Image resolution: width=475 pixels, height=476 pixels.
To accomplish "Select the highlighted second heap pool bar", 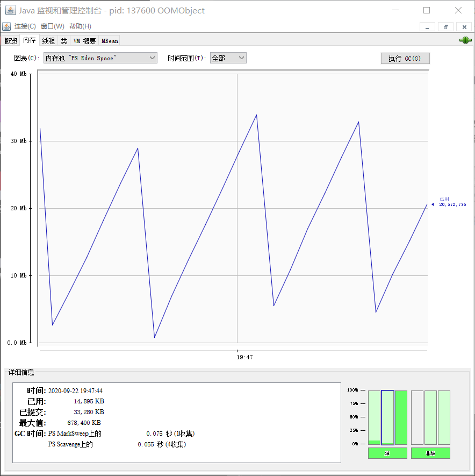I will 387,417.
